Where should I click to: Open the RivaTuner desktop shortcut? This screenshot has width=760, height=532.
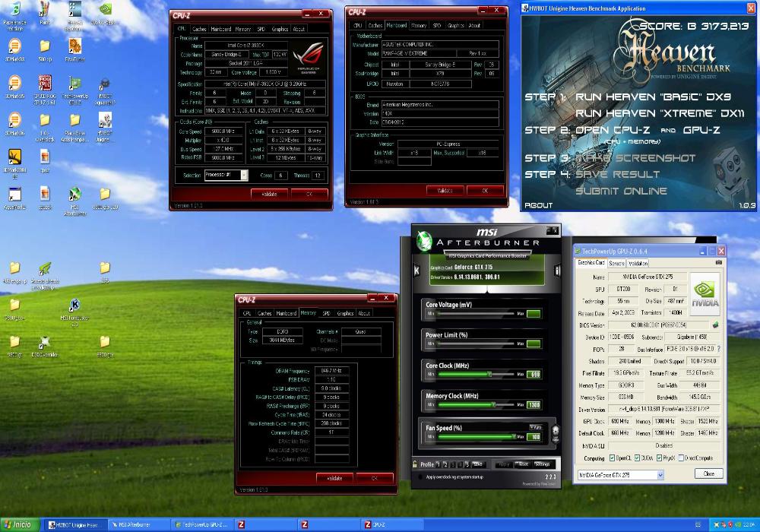pyautogui.click(x=74, y=46)
